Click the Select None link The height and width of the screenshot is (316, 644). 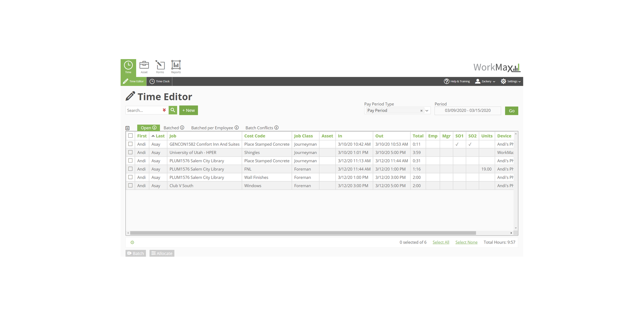[466, 242]
